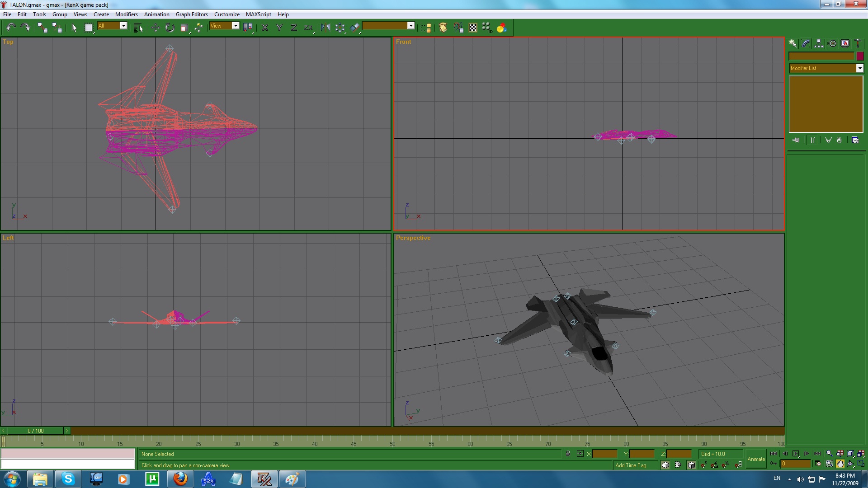Toggle the Angle Snap magnet
This screenshot has width=868, height=488.
click(715, 465)
